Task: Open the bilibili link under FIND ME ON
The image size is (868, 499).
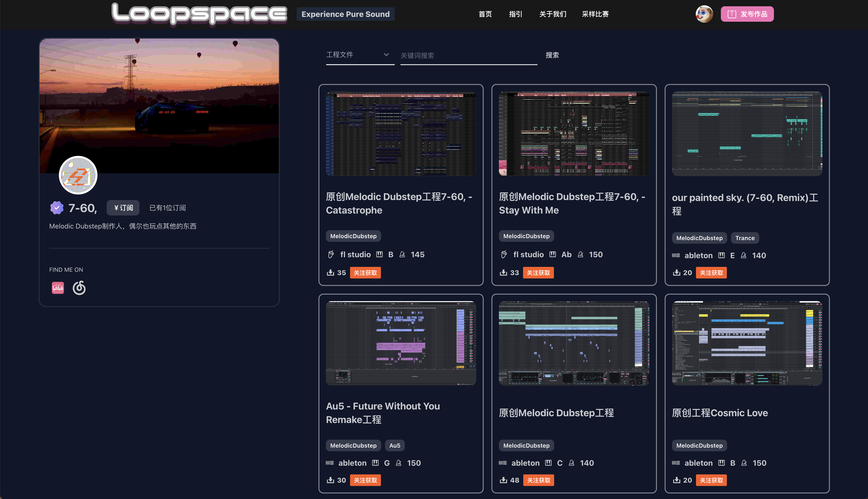Action: coord(58,288)
